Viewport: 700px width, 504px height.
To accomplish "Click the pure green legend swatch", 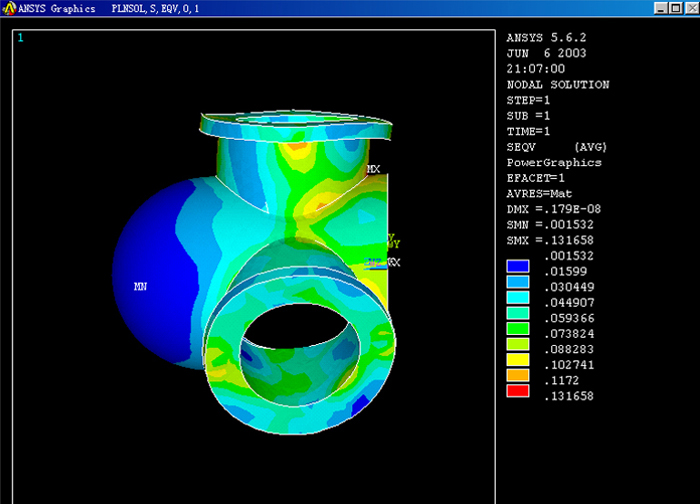I will pyautogui.click(x=518, y=329).
